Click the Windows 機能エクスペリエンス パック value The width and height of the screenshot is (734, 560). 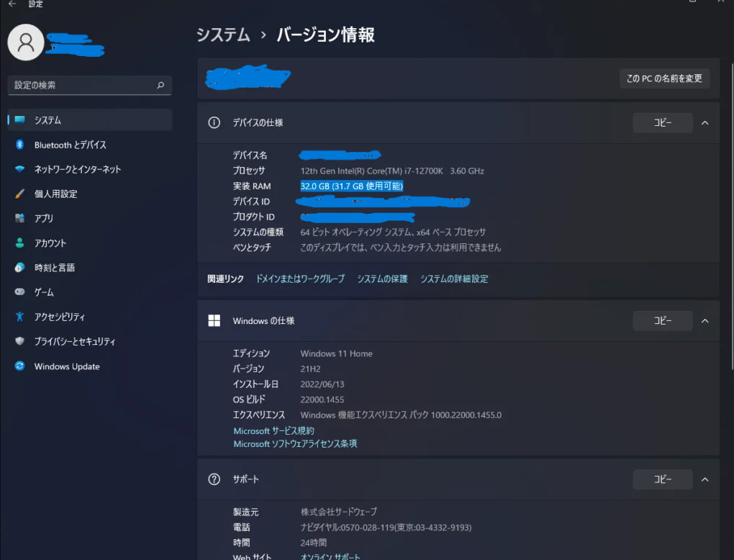pos(401,415)
